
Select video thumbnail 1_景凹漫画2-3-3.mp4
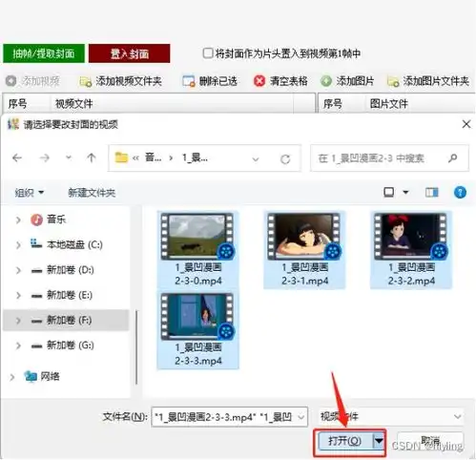coord(197,330)
